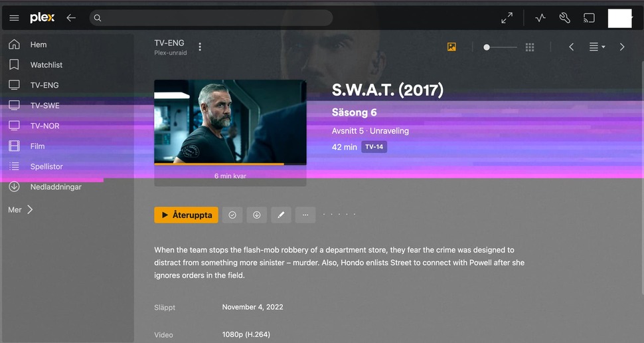Open the Säsong 6 link
This screenshot has width=644, height=343.
click(x=354, y=112)
